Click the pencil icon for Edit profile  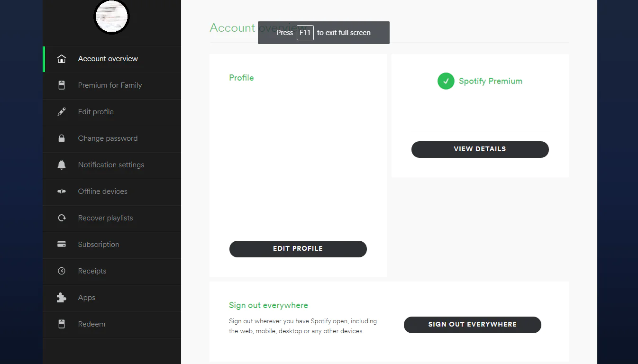pos(62,112)
